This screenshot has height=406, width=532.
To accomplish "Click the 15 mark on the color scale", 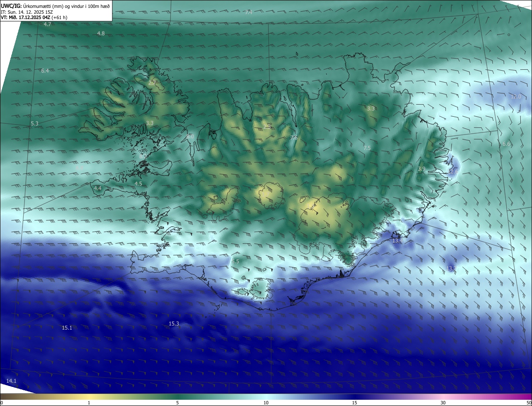I will click(355, 403).
